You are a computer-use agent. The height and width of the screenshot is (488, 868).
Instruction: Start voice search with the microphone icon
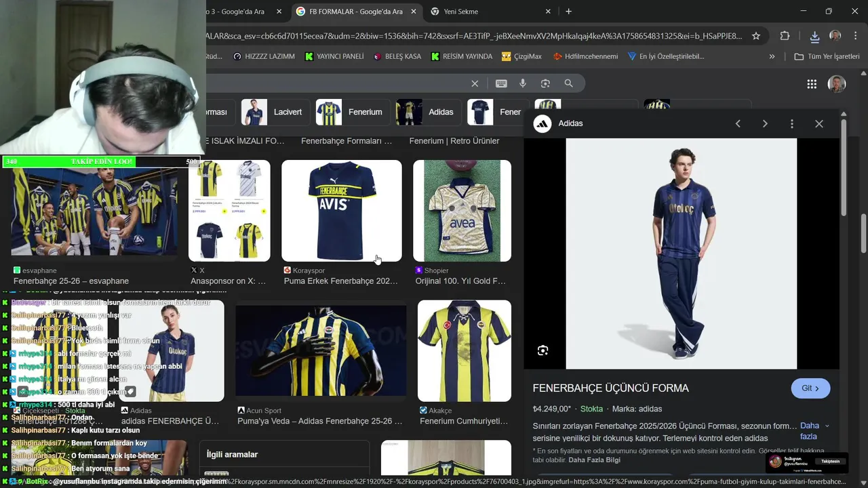pyautogui.click(x=523, y=83)
